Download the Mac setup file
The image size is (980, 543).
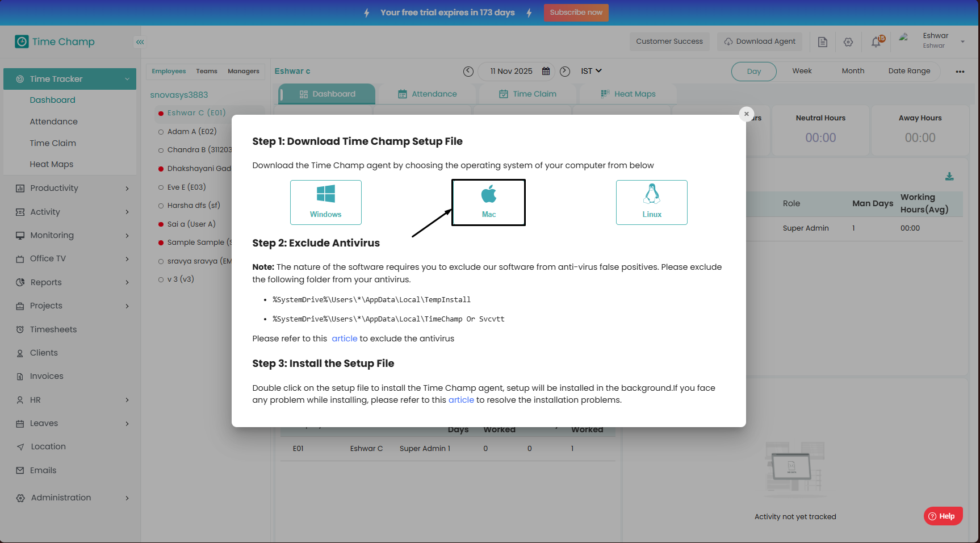click(488, 202)
